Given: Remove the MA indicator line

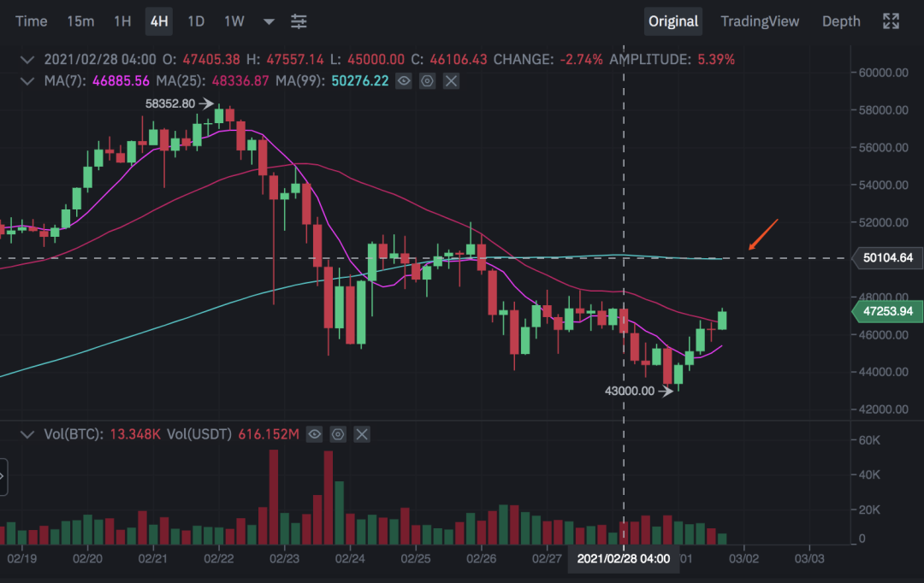Looking at the screenshot, I should click(x=451, y=81).
